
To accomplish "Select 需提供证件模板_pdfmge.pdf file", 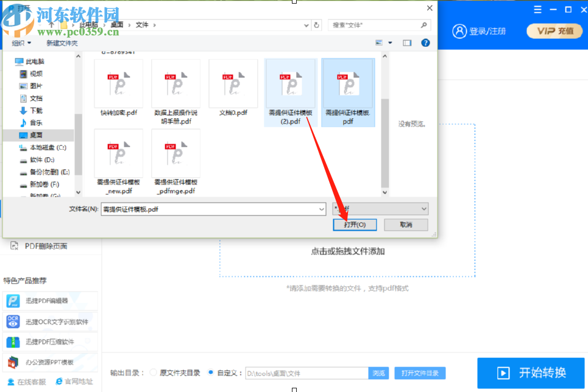I will point(176,162).
